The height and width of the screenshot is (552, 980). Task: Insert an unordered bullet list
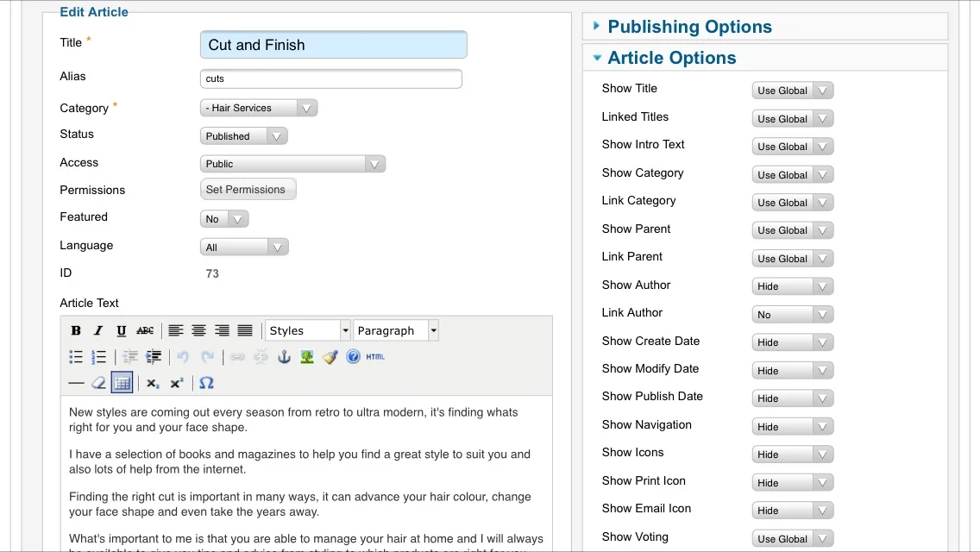76,357
